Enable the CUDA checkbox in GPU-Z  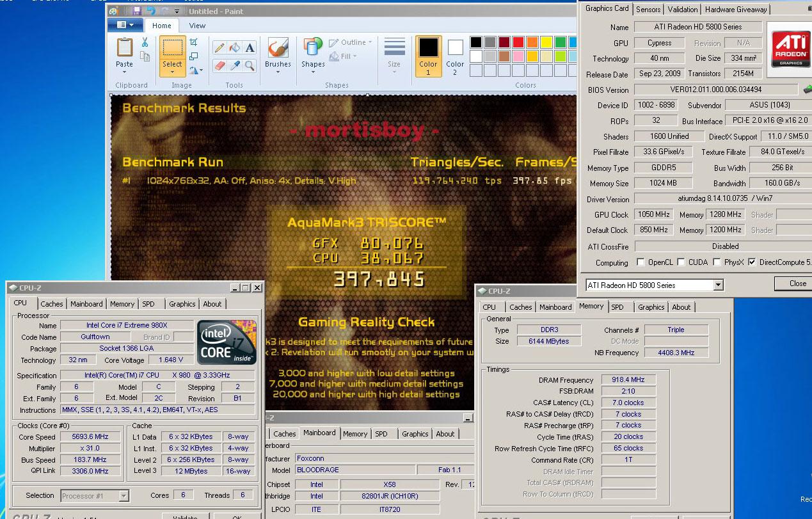(x=681, y=262)
